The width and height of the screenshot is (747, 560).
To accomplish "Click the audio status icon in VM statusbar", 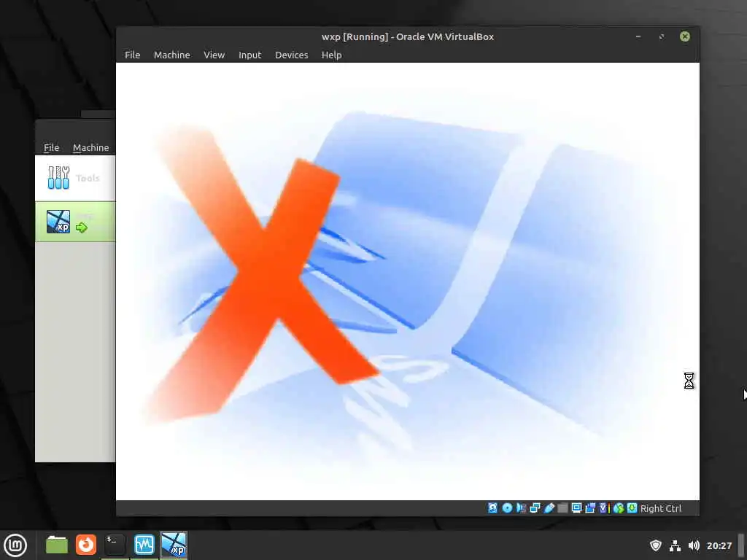I will pyautogui.click(x=521, y=508).
